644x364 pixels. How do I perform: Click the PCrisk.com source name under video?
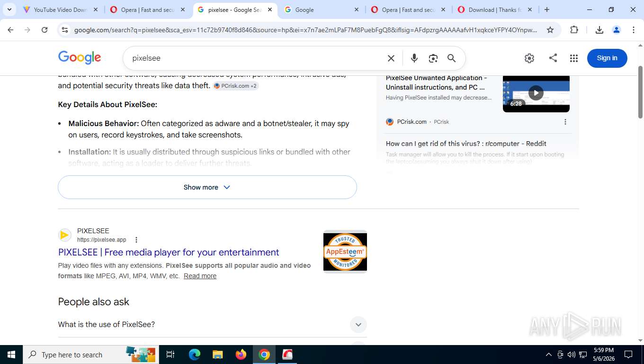point(411,122)
